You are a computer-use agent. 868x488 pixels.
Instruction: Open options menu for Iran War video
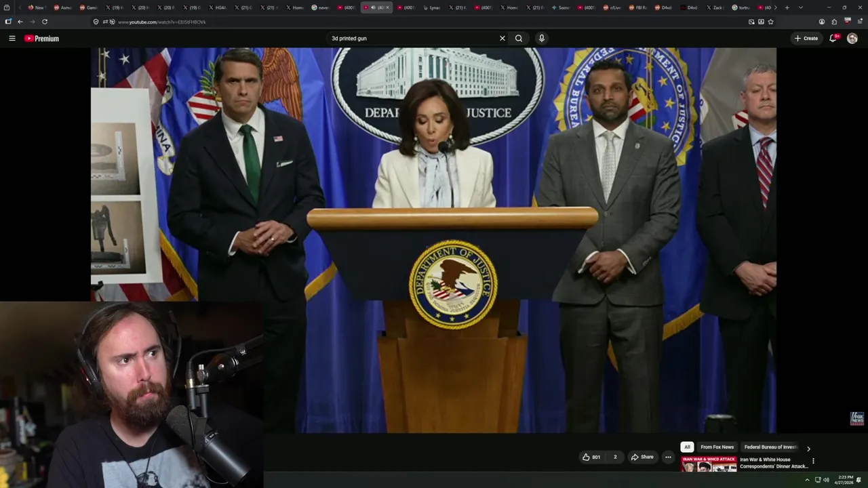tap(813, 461)
